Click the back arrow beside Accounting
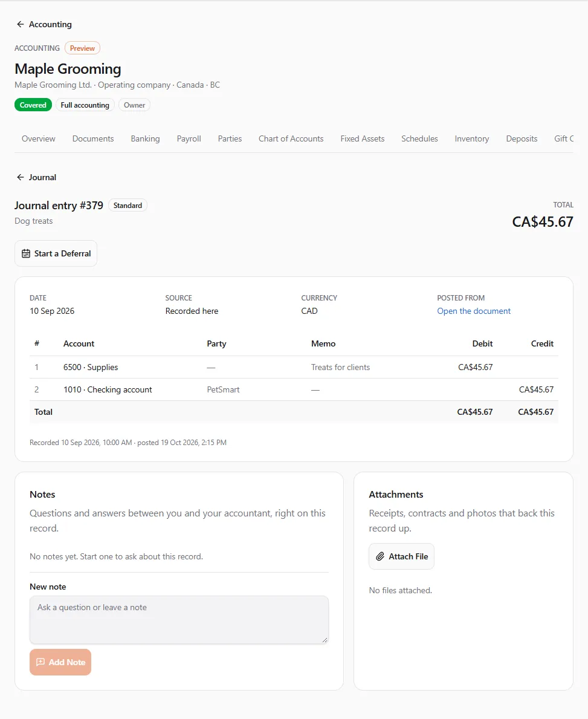 coord(20,24)
